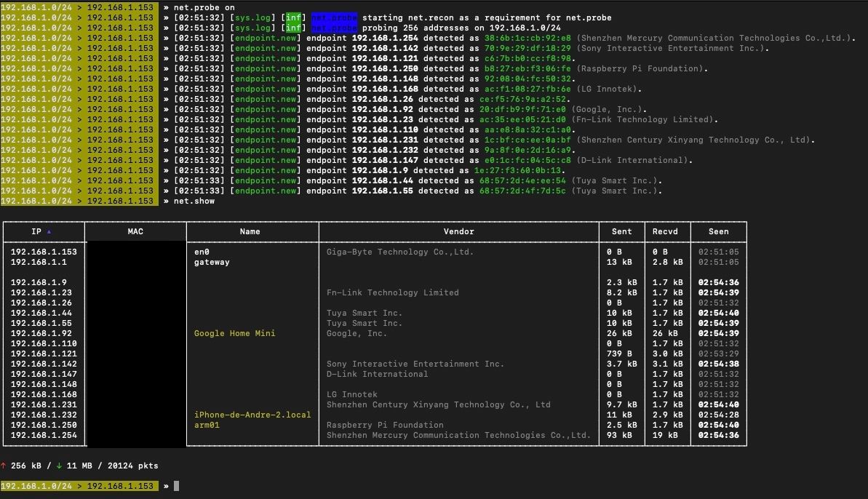Click 'Google Home Mini' in the Name column
This screenshot has width=868, height=499.
[x=235, y=334]
